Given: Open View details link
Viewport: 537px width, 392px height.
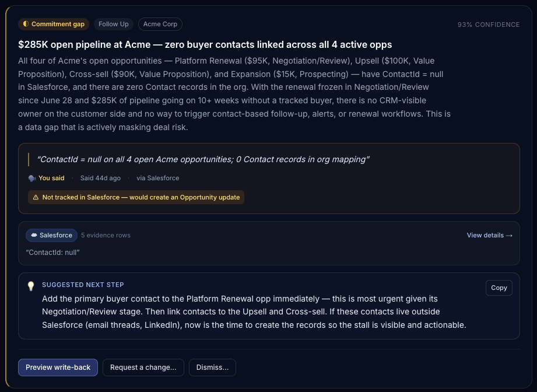Looking at the screenshot, I should pos(489,236).
